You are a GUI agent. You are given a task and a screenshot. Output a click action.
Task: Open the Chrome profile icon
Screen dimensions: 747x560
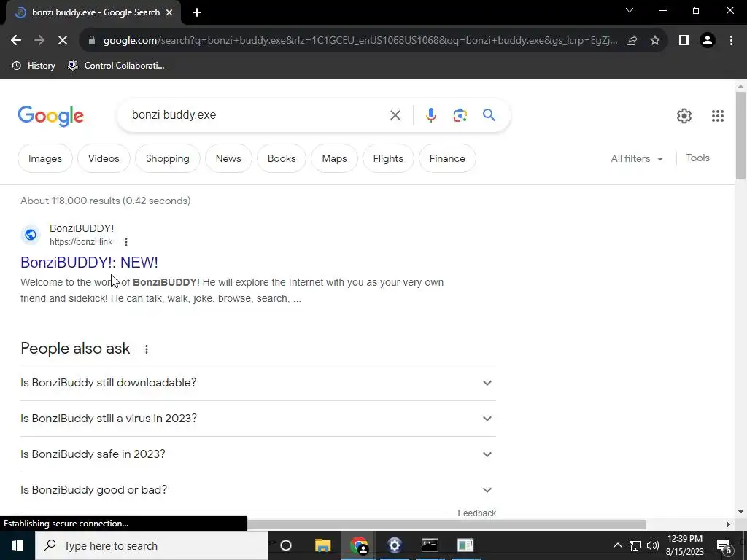pyautogui.click(x=708, y=41)
